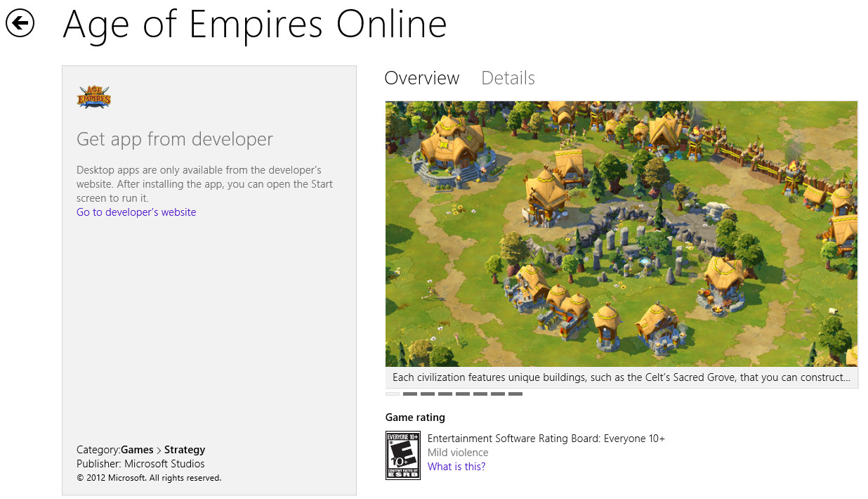The width and height of the screenshot is (868, 499).
Task: Click the ESRB Everyone 10+ rating badge
Action: click(403, 455)
